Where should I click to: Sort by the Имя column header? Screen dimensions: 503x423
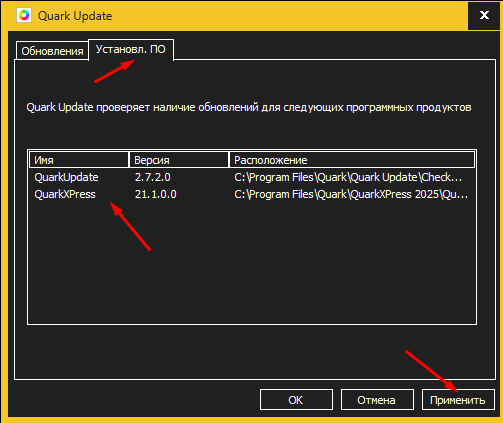click(79, 160)
